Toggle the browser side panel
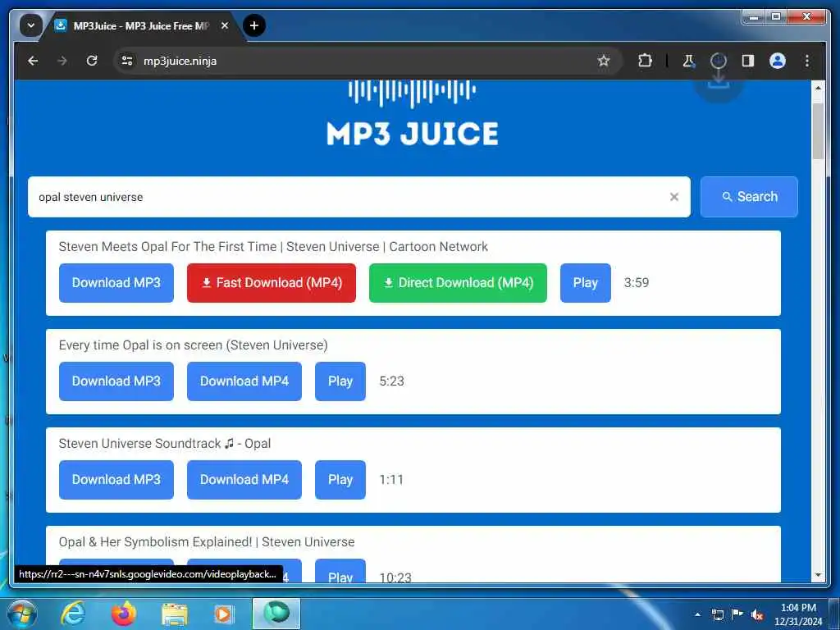Screen dimensions: 840x630 (748, 61)
